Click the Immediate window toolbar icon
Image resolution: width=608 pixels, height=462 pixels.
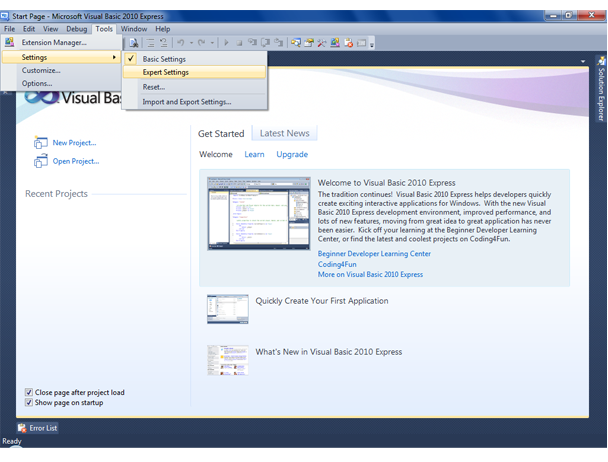pyautogui.click(x=361, y=43)
